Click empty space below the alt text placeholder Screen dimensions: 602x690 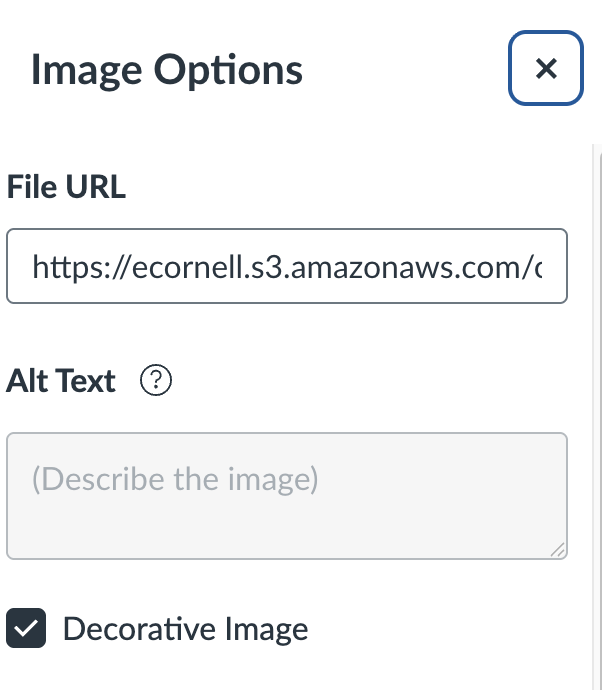[286, 530]
